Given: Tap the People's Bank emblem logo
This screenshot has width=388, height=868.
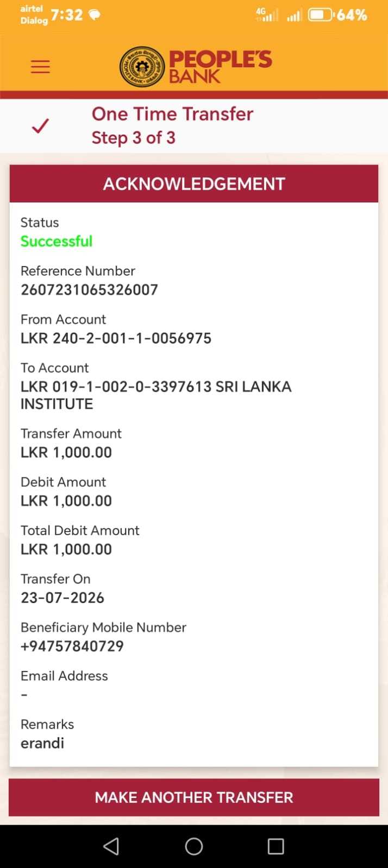Looking at the screenshot, I should pos(142,67).
